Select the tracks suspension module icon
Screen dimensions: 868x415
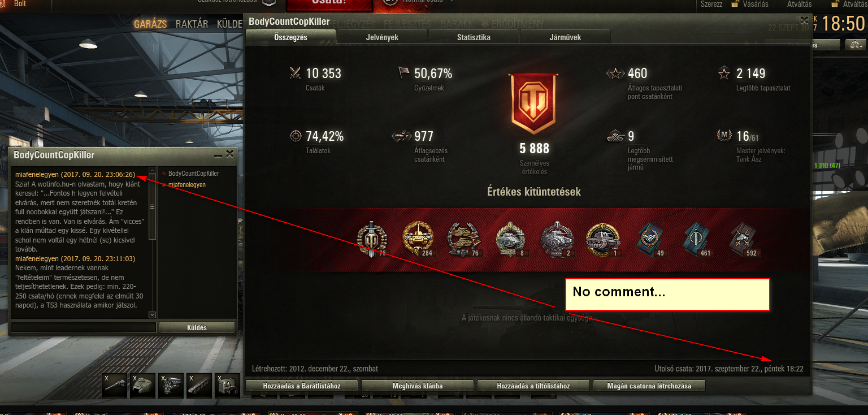point(199,386)
